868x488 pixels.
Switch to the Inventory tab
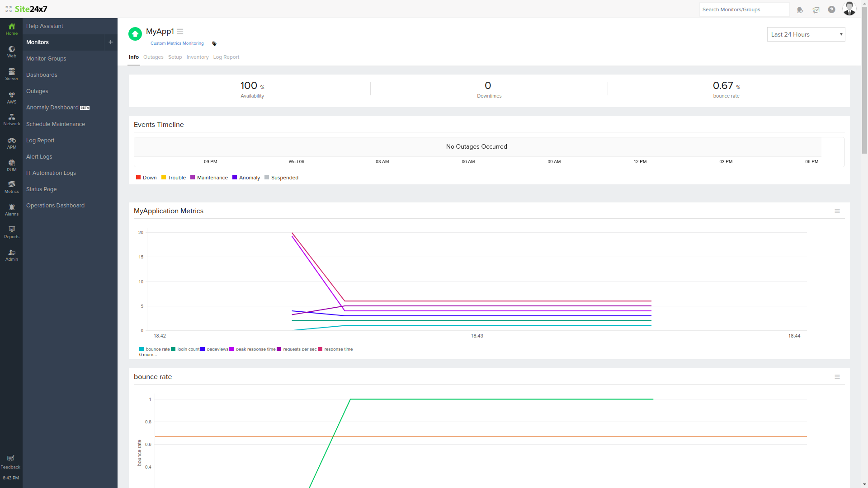197,57
